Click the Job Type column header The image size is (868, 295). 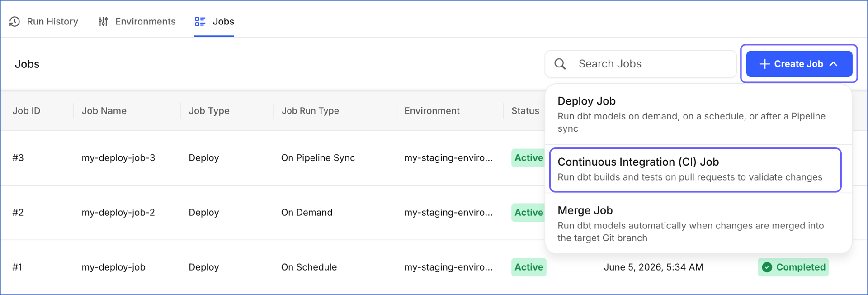(209, 111)
